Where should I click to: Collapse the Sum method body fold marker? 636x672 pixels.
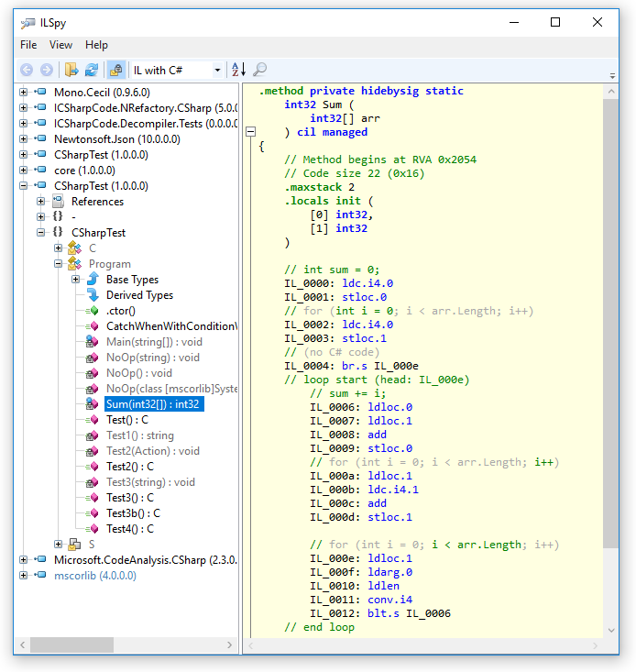tap(251, 132)
